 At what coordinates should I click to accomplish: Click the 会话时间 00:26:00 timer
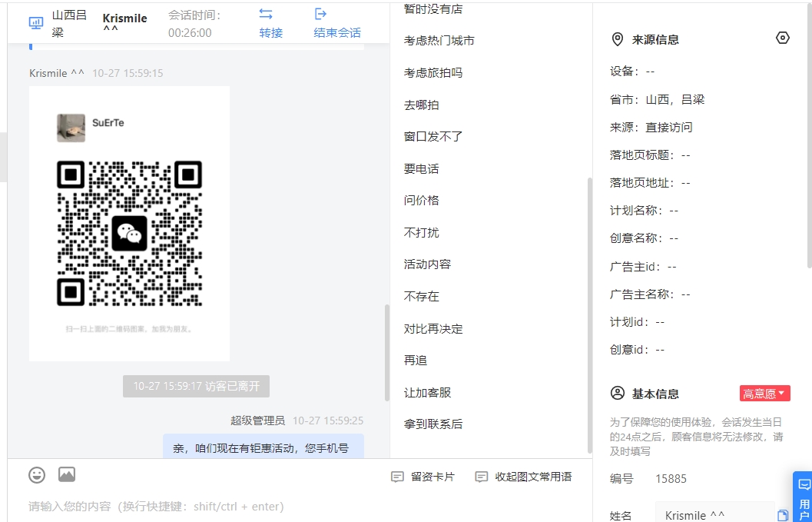(x=194, y=24)
